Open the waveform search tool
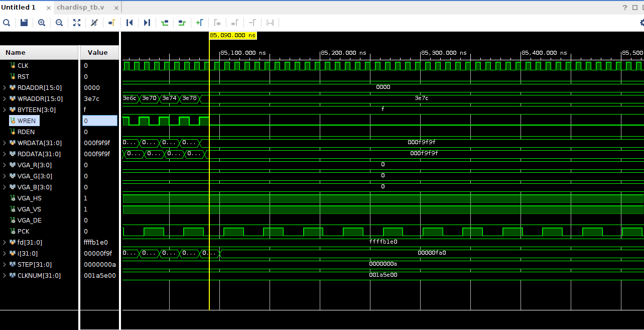The width and height of the screenshot is (644, 330). pos(7,23)
